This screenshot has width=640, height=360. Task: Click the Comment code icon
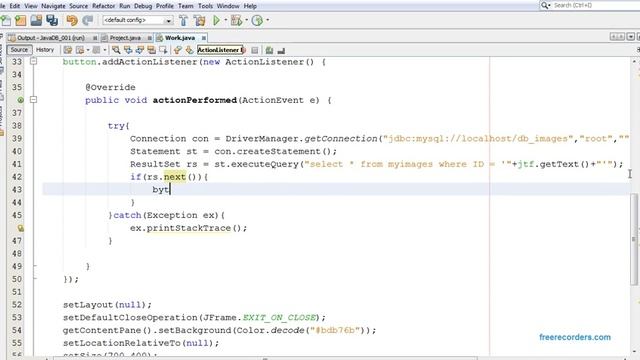tap(269, 50)
